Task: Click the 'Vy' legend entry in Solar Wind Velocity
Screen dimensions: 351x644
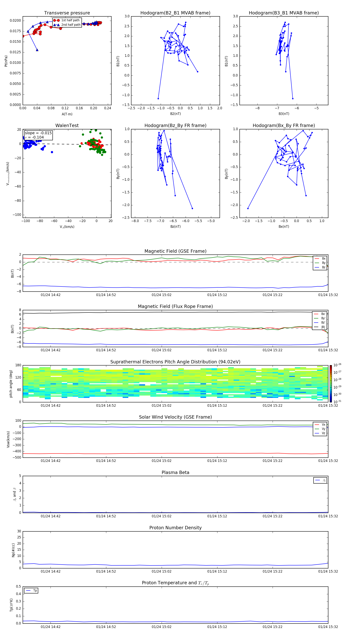Action: pos(320,429)
